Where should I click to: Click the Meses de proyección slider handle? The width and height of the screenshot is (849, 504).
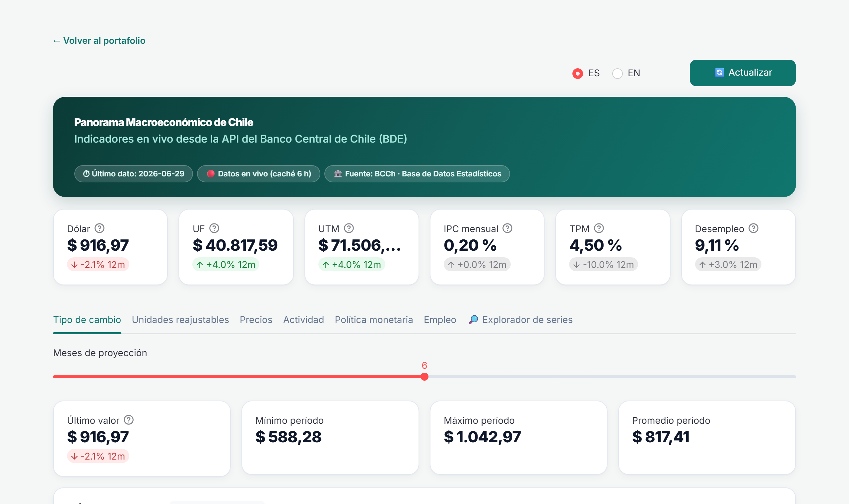point(424,377)
